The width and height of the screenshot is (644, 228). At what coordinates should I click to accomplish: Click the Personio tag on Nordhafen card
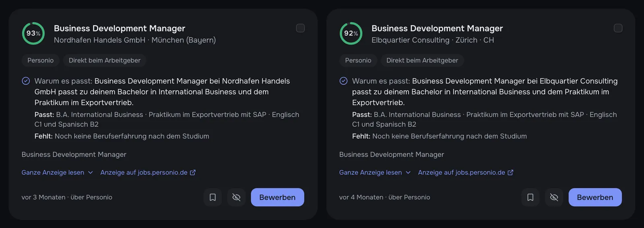pos(41,60)
